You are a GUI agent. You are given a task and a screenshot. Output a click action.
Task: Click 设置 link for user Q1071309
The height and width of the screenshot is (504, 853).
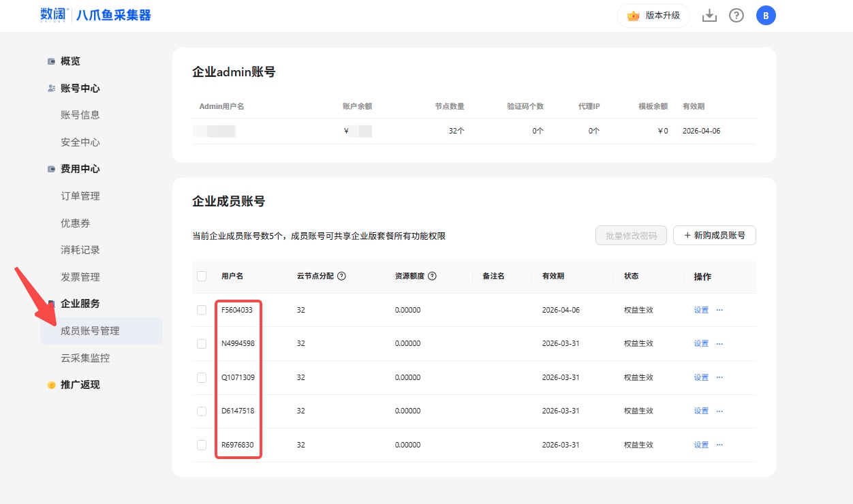[x=701, y=377]
